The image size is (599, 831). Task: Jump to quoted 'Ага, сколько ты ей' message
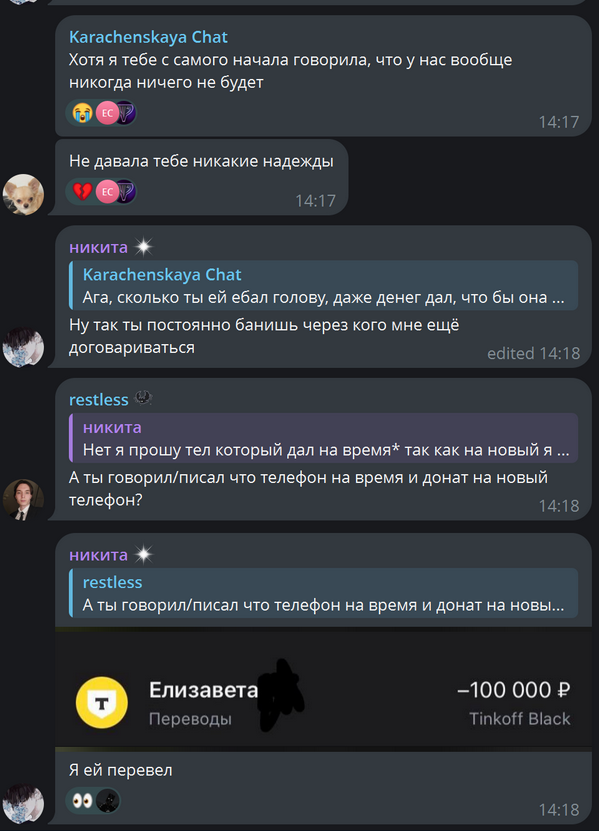coord(323,285)
